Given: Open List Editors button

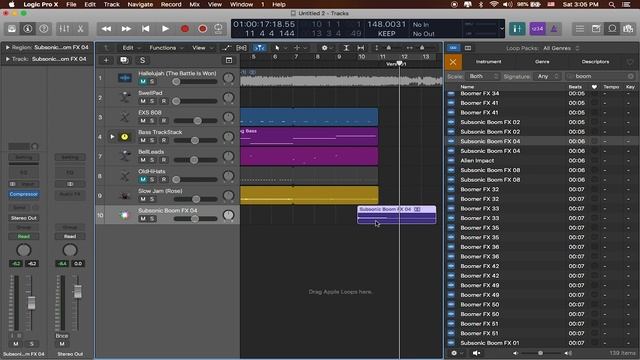Looking at the screenshot, I should pos(580,29).
